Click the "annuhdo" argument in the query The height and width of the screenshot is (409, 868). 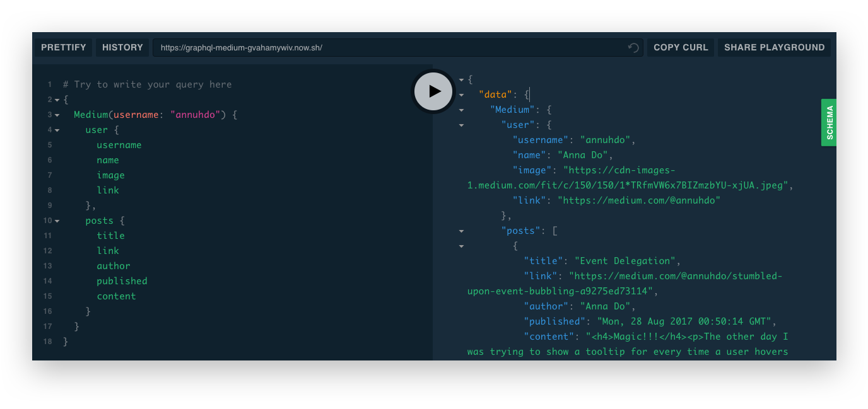point(194,115)
